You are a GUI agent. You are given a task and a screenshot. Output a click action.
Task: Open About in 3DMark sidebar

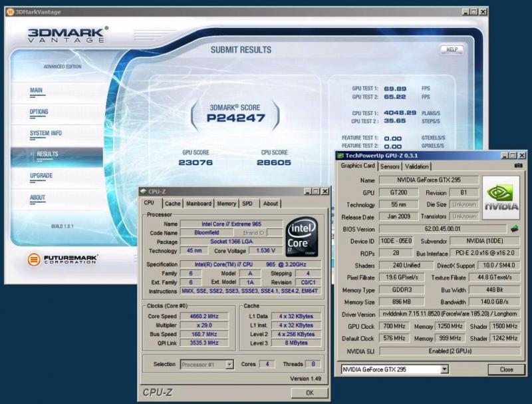(37, 198)
